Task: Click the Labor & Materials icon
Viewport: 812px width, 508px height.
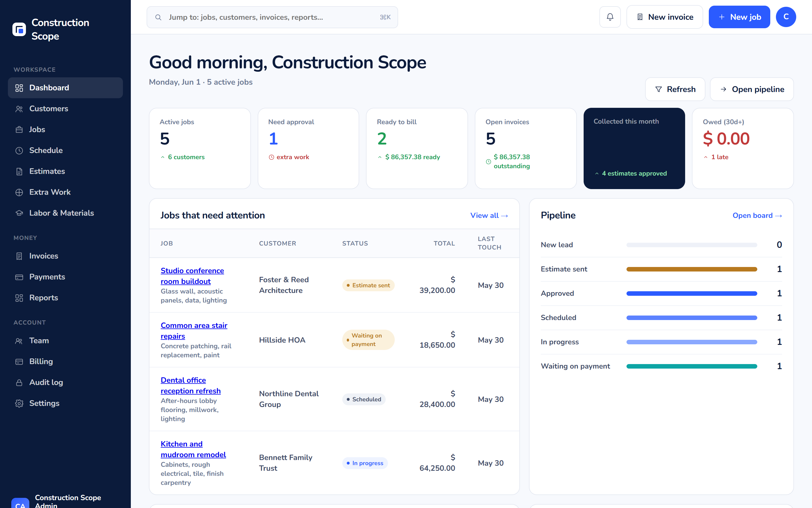Action: tap(19, 213)
